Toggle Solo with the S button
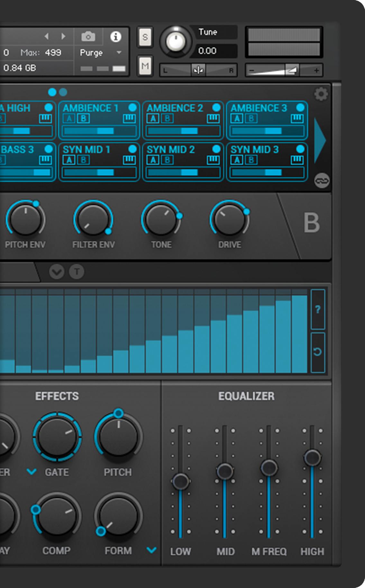The width and height of the screenshot is (365, 588). click(x=145, y=37)
